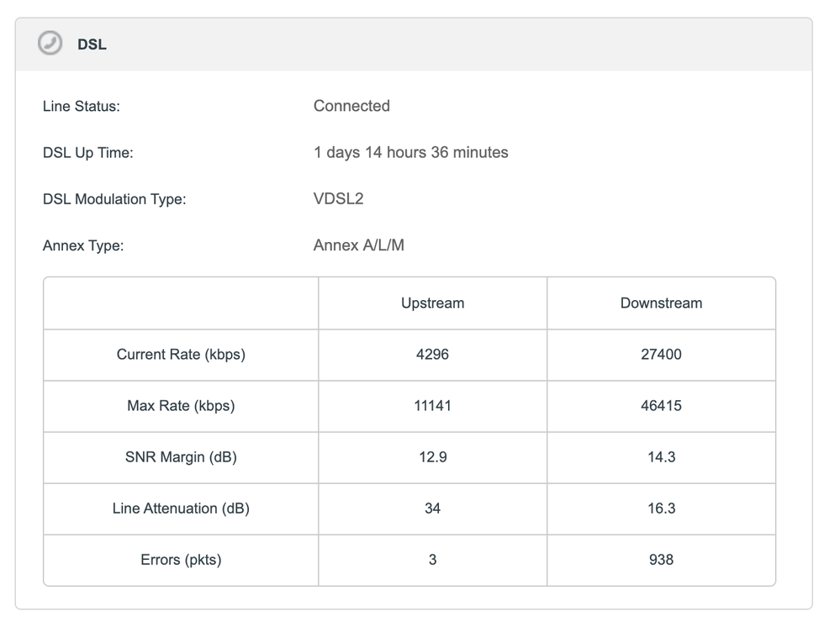Click the Upstream column header
840x627 pixels.
click(x=432, y=303)
